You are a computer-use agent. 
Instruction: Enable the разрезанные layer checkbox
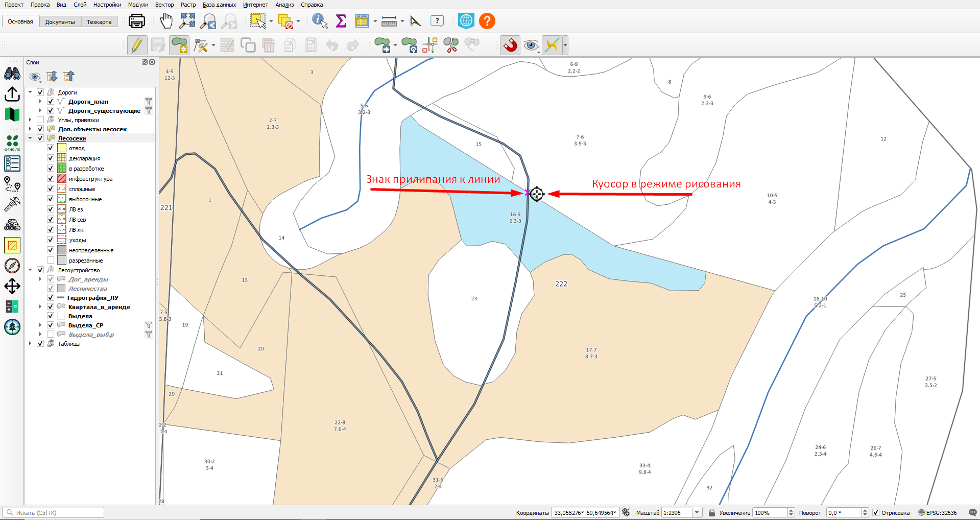tap(51, 261)
